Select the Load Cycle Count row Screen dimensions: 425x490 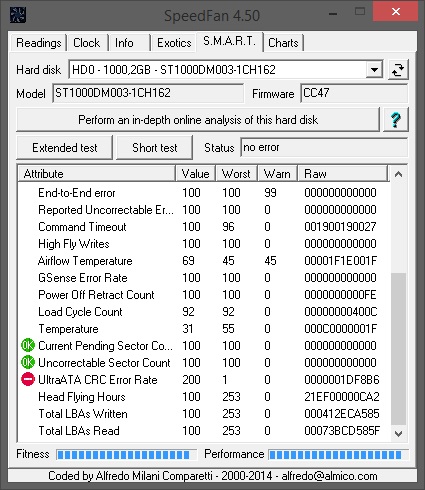203,312
